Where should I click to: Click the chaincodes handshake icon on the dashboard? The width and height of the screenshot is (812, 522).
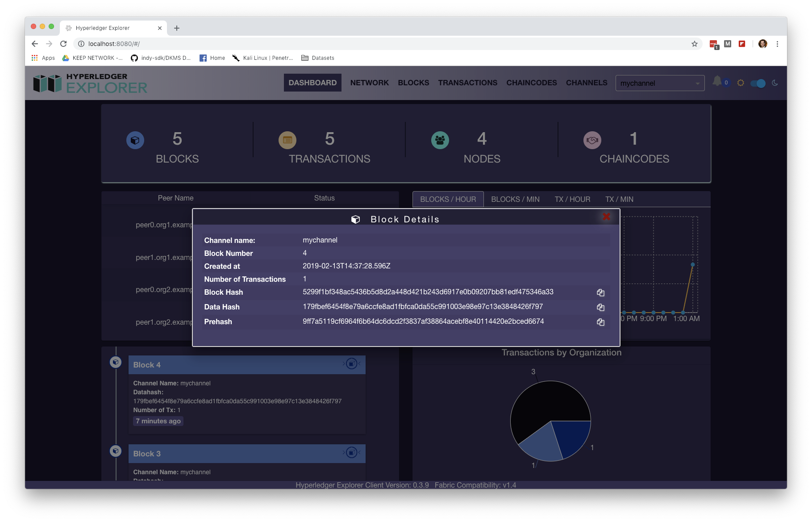[592, 140]
